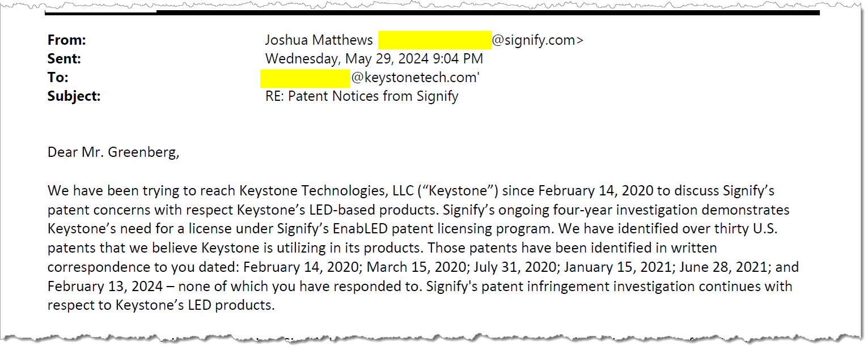The height and width of the screenshot is (350, 868).
Task: Click the final line ending LED products
Action: [x=160, y=305]
